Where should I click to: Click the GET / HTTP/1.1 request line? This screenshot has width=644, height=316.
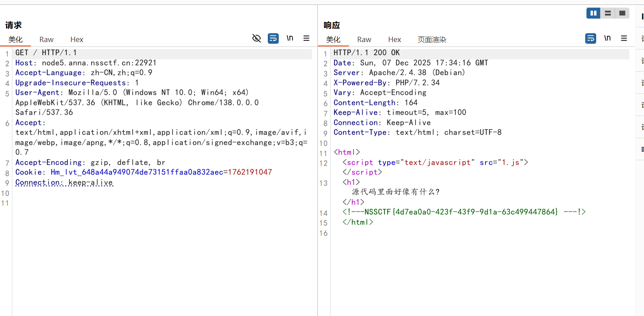pos(46,53)
